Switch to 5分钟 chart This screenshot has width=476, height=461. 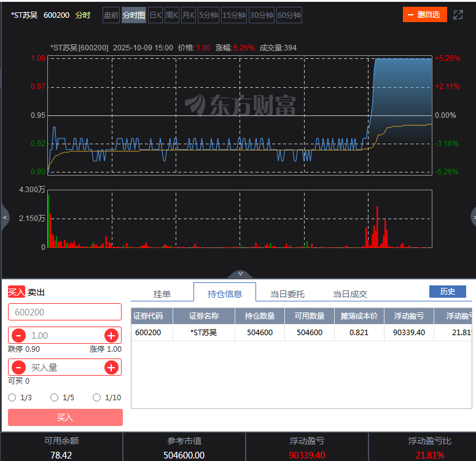pyautogui.click(x=209, y=15)
